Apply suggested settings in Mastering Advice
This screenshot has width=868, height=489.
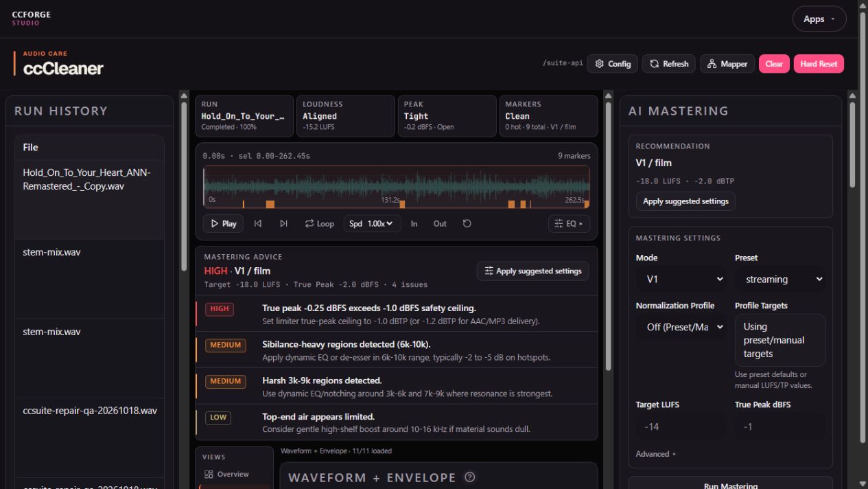[x=532, y=271]
